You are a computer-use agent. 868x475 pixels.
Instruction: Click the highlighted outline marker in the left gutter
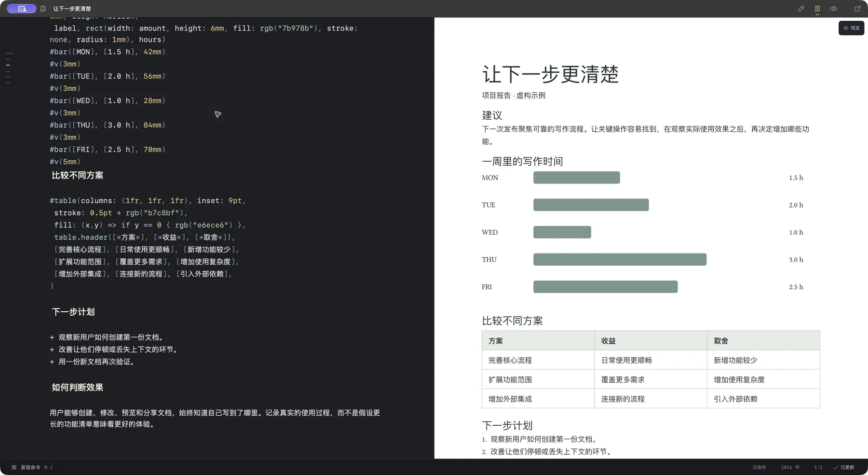8,65
